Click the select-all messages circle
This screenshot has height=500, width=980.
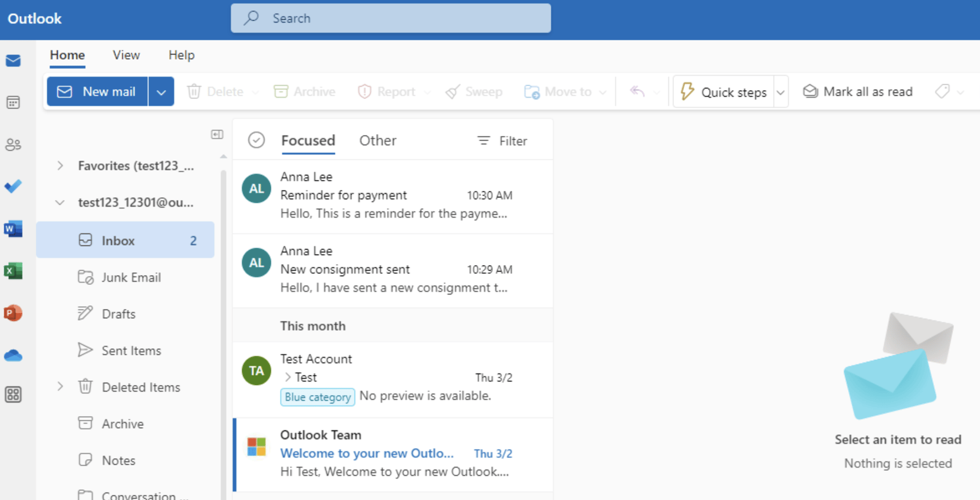click(256, 140)
